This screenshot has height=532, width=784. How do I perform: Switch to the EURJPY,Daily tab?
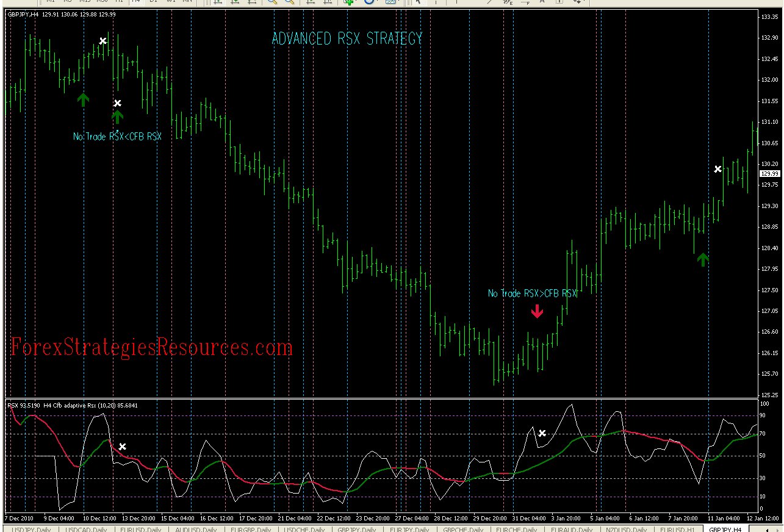click(411, 529)
